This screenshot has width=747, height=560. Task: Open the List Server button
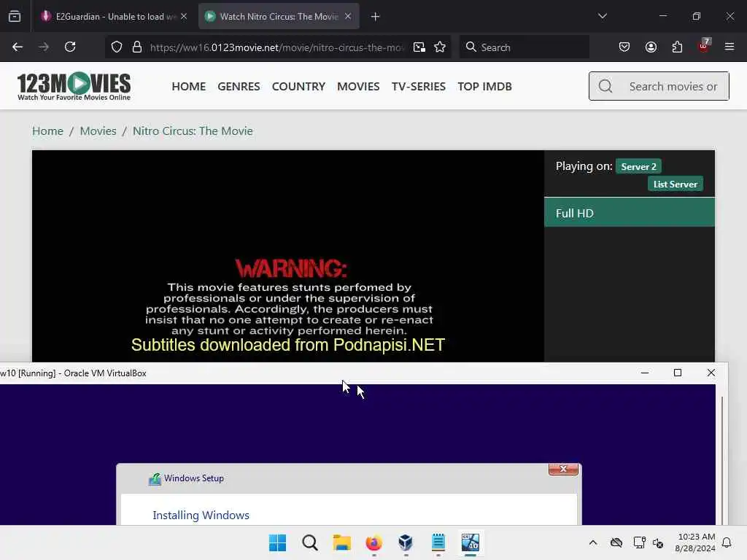coord(675,184)
